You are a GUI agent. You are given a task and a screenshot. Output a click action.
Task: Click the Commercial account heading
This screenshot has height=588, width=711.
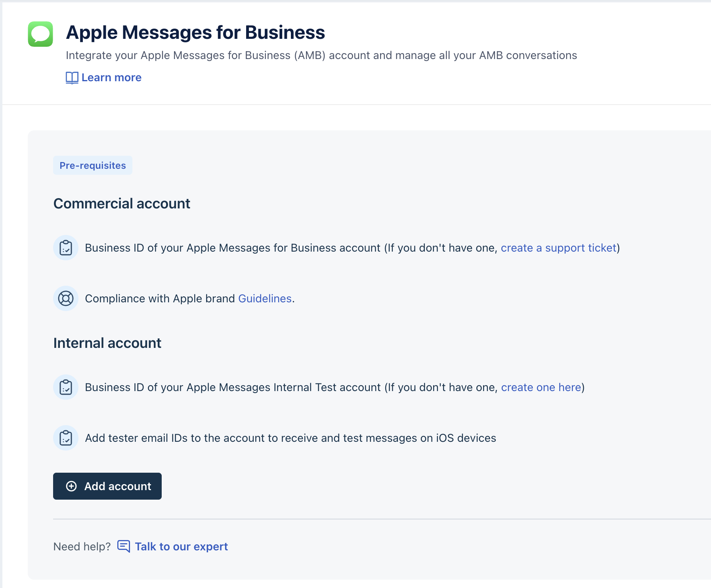122,204
